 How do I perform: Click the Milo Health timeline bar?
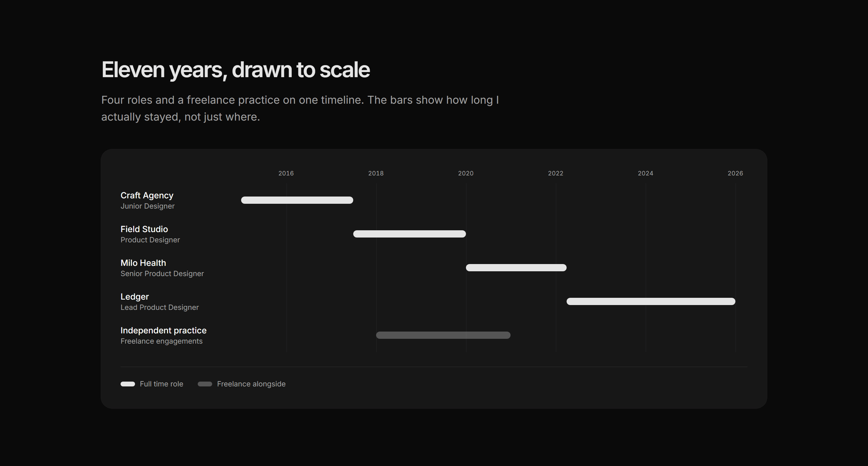click(516, 268)
